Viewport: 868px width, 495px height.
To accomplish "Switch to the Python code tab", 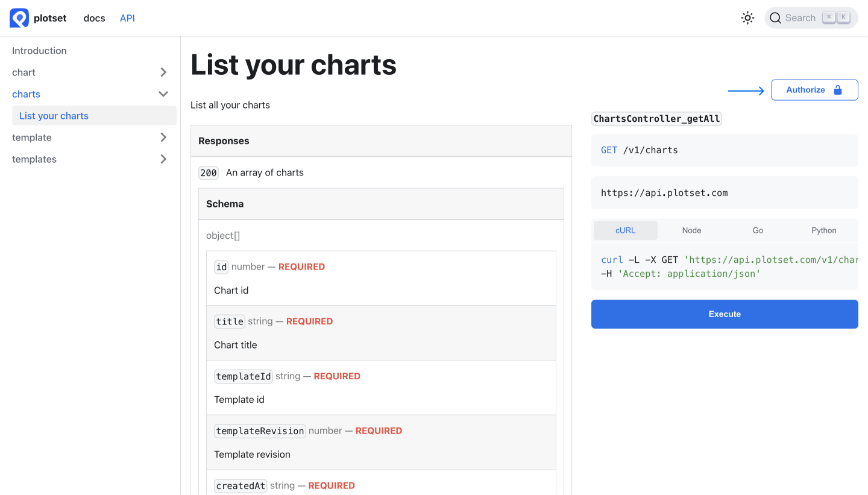I will coord(823,230).
